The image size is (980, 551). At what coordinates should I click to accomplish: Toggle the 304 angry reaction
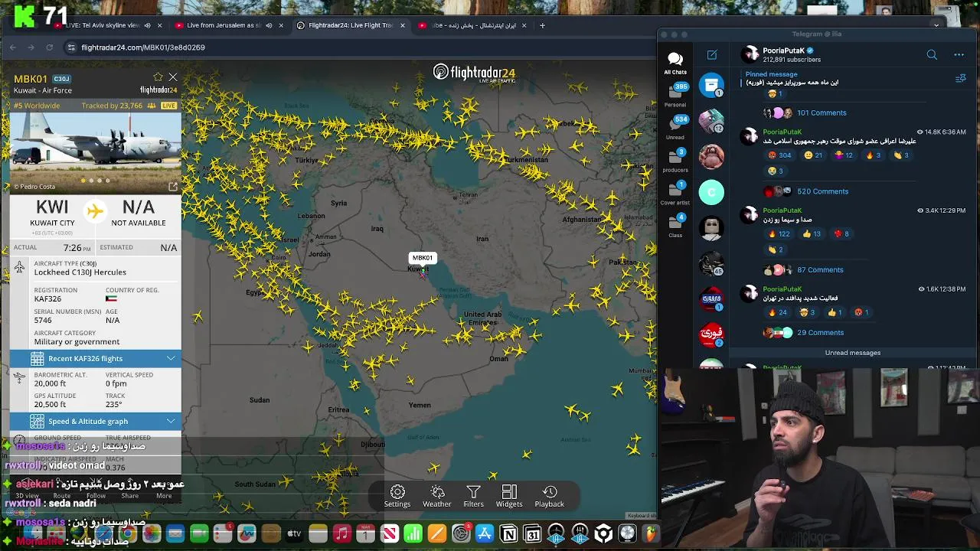pyautogui.click(x=779, y=155)
